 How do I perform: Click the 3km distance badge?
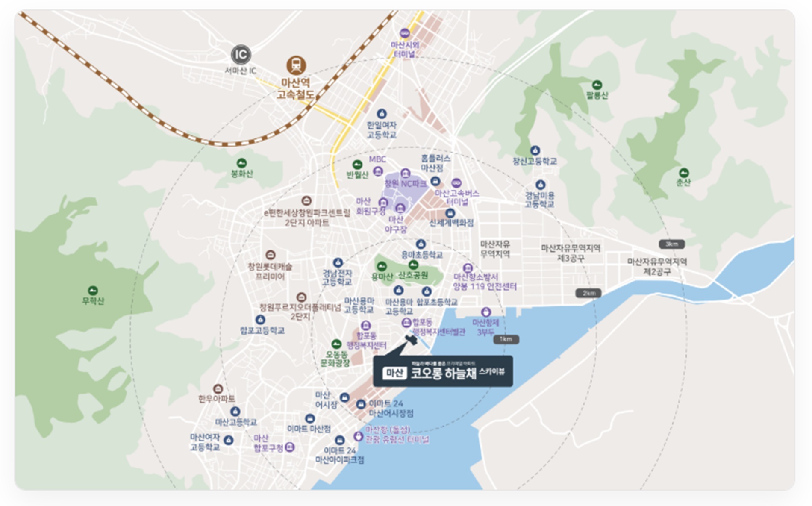671,244
